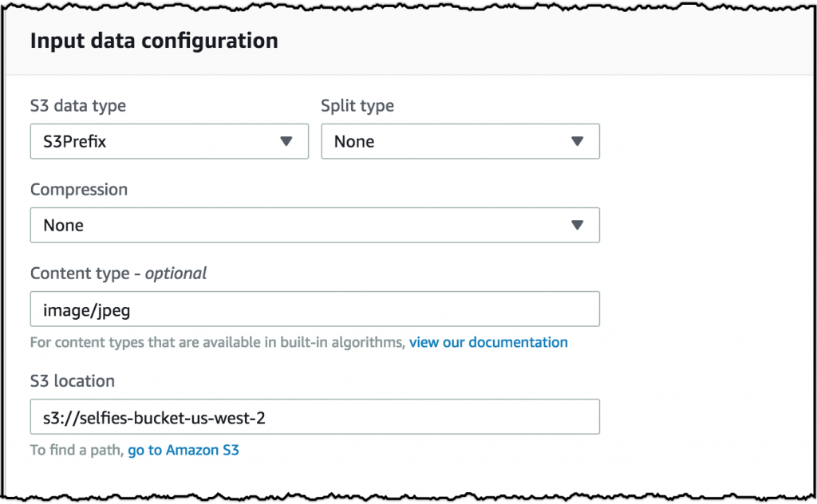Click the 'S3 data type' label
817x504 pixels.
(78, 105)
